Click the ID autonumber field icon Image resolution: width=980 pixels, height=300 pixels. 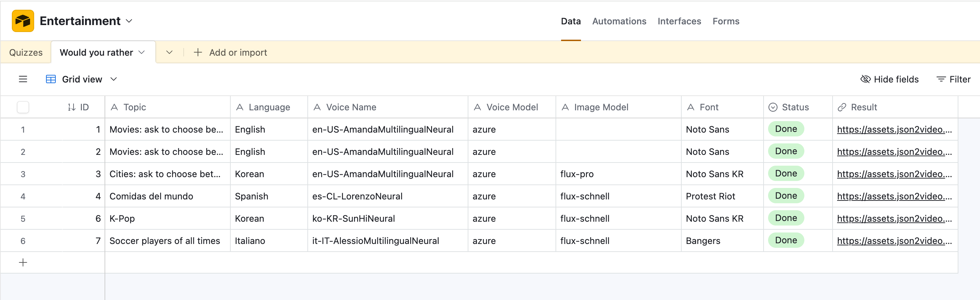click(71, 107)
